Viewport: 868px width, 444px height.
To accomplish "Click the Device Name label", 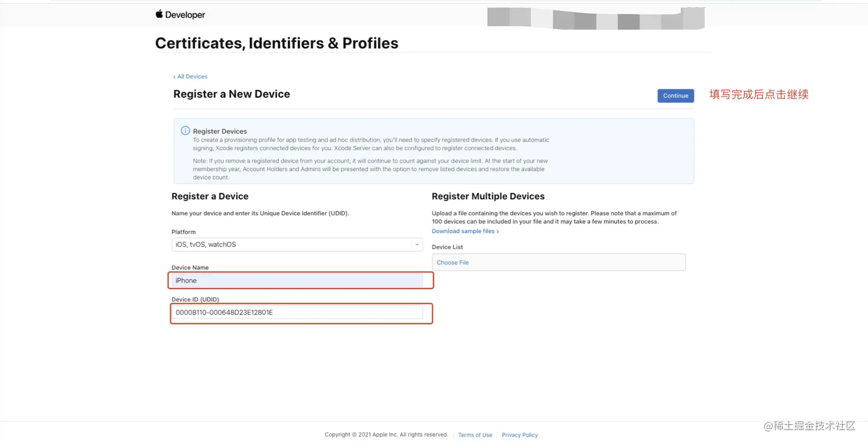I will 190,268.
